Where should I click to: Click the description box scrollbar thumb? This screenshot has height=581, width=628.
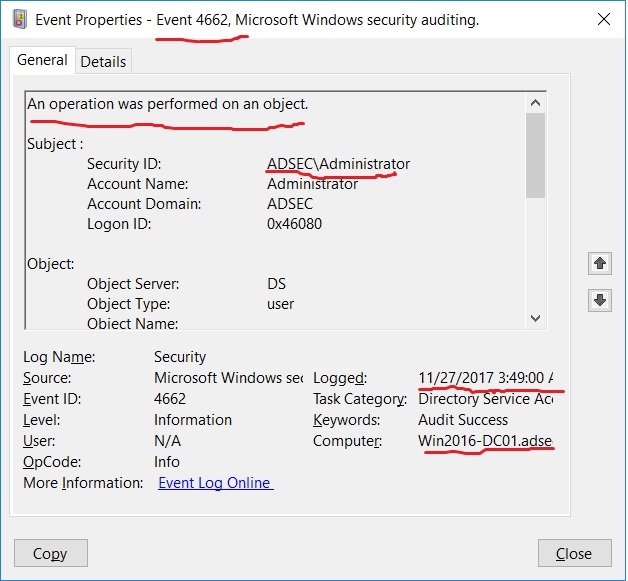[x=535, y=155]
